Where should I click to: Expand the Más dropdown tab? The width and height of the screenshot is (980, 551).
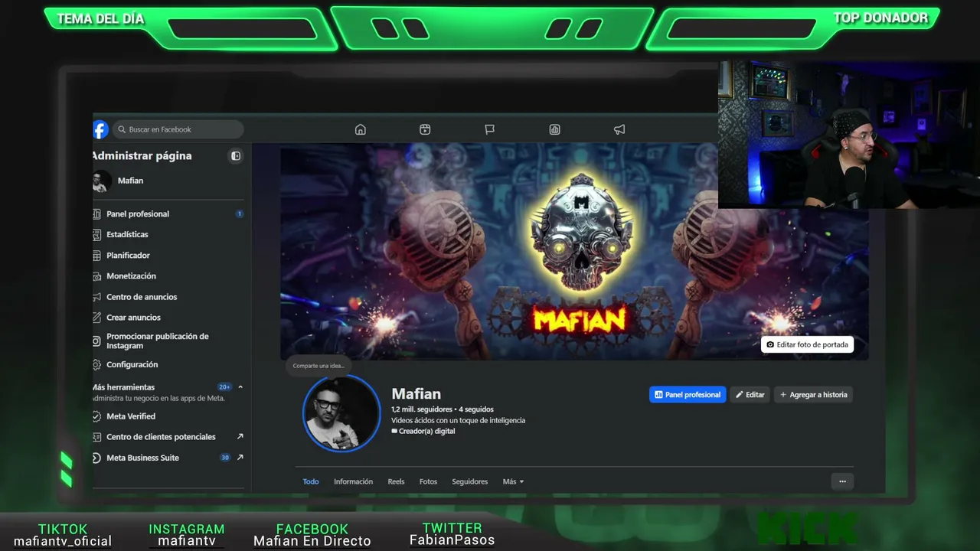tap(513, 481)
